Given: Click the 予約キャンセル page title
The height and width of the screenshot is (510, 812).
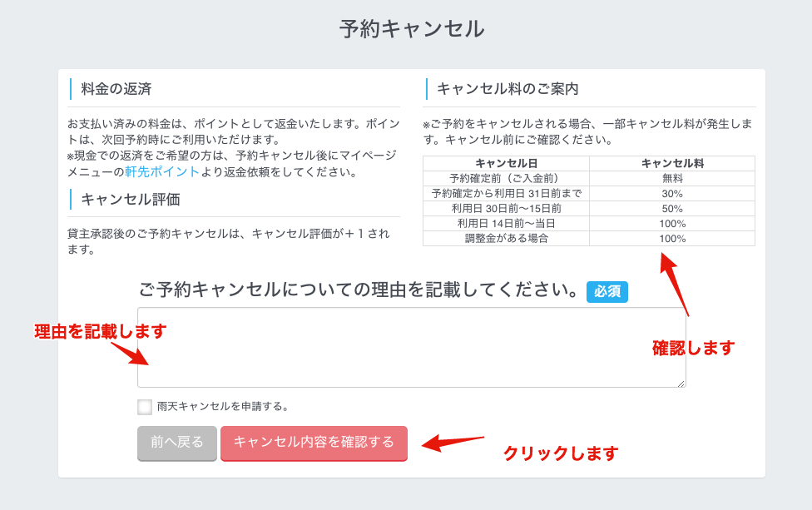Looking at the screenshot, I should [412, 28].
